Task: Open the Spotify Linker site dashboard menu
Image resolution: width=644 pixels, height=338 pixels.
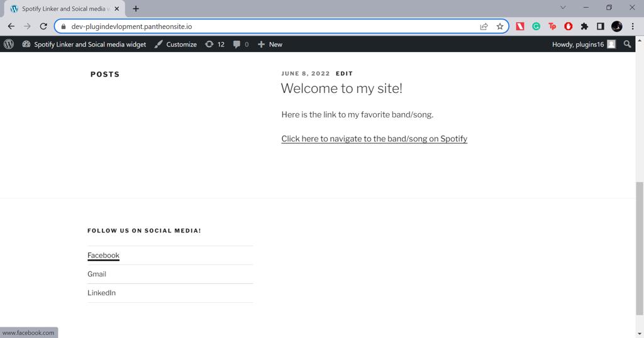Action: [84, 44]
